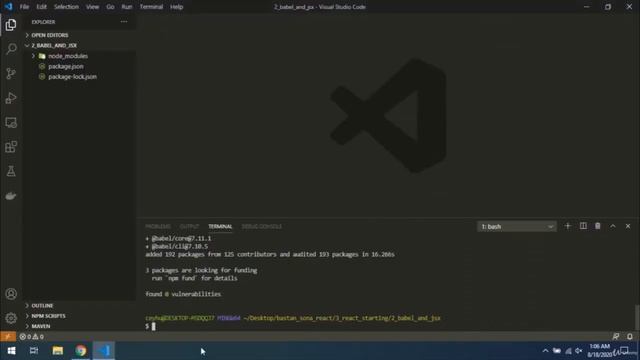Open the Search view in activity bar
The image size is (640, 360).
[11, 49]
